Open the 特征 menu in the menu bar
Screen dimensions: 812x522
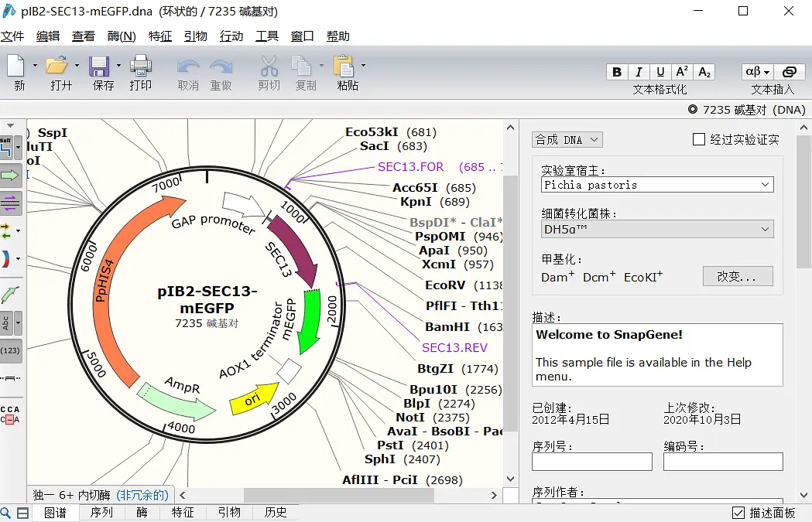(160, 36)
